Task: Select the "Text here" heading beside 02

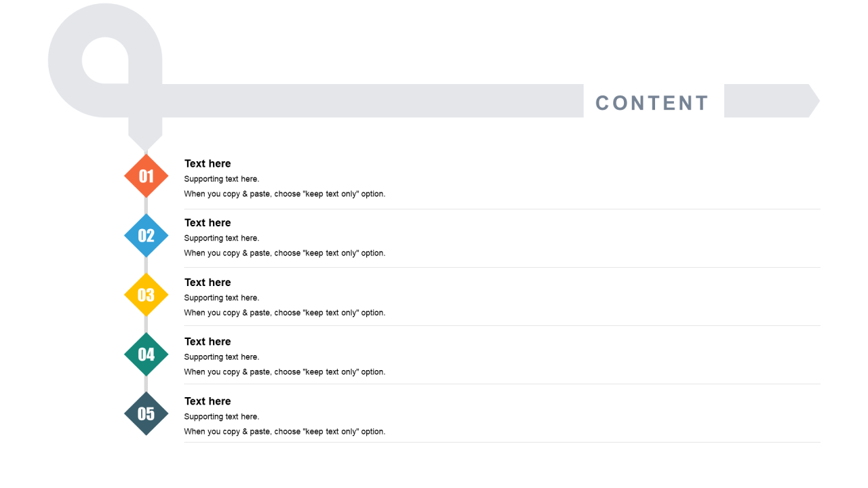Action: 208,223
